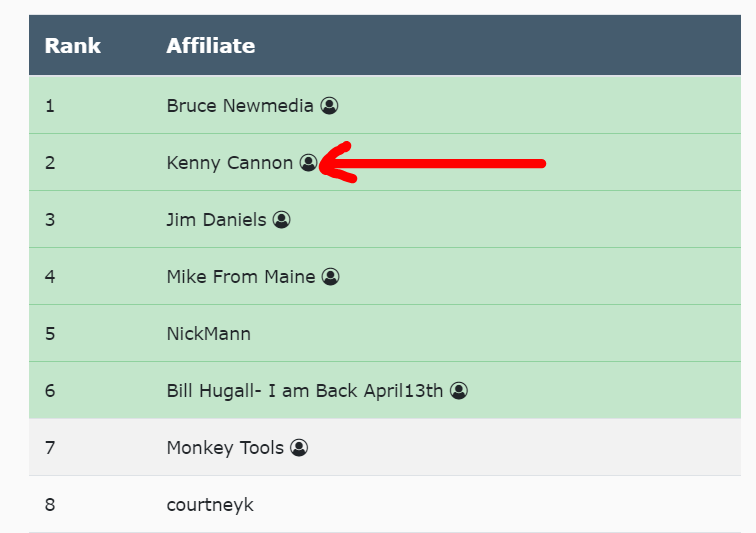Click the Affiliate column header
Image resolution: width=756 pixels, height=533 pixels.
point(210,45)
